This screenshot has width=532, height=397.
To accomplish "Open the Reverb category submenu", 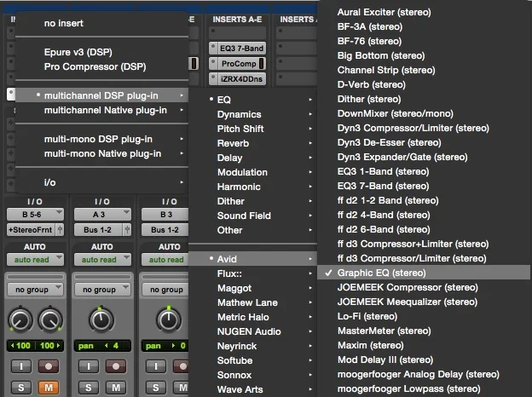I will point(252,143).
